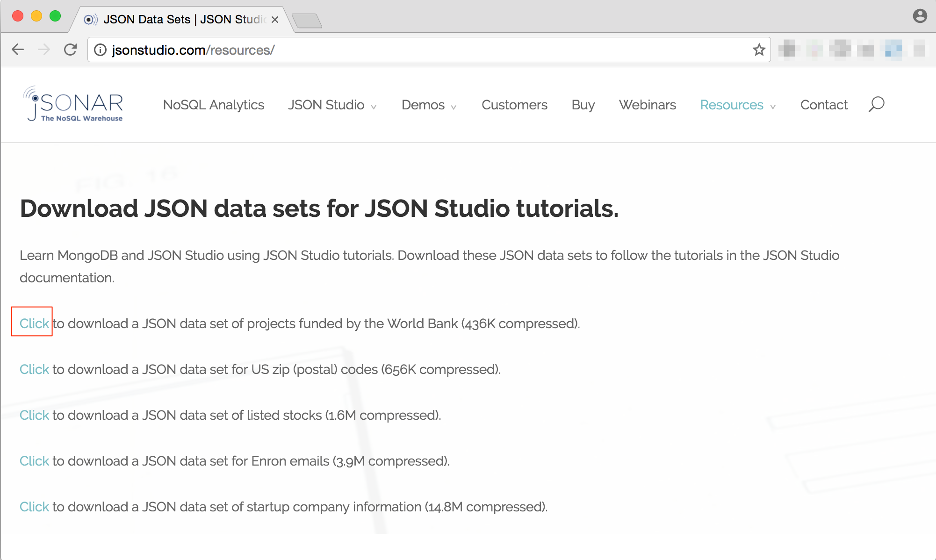
Task: Open the Contact page
Action: coord(824,105)
